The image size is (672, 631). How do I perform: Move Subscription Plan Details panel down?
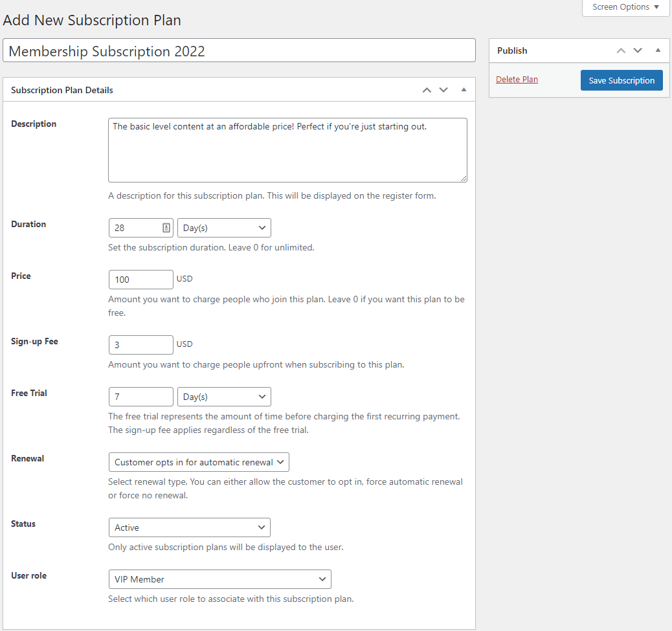pos(443,90)
